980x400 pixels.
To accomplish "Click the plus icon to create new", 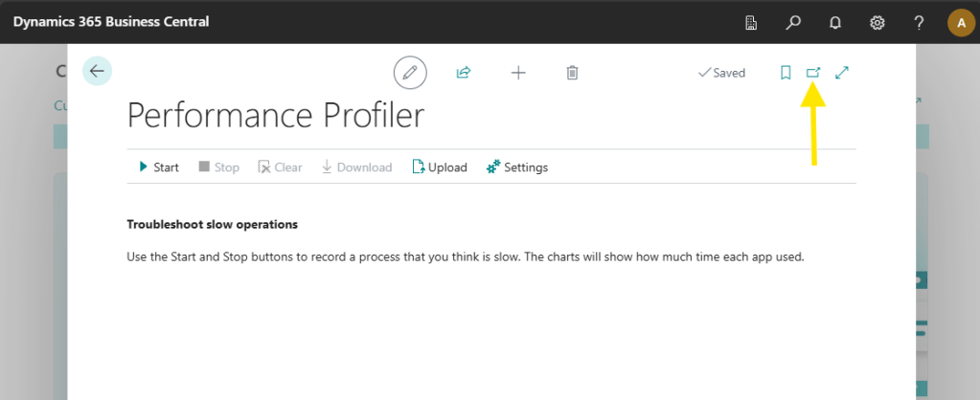I will click(x=518, y=73).
